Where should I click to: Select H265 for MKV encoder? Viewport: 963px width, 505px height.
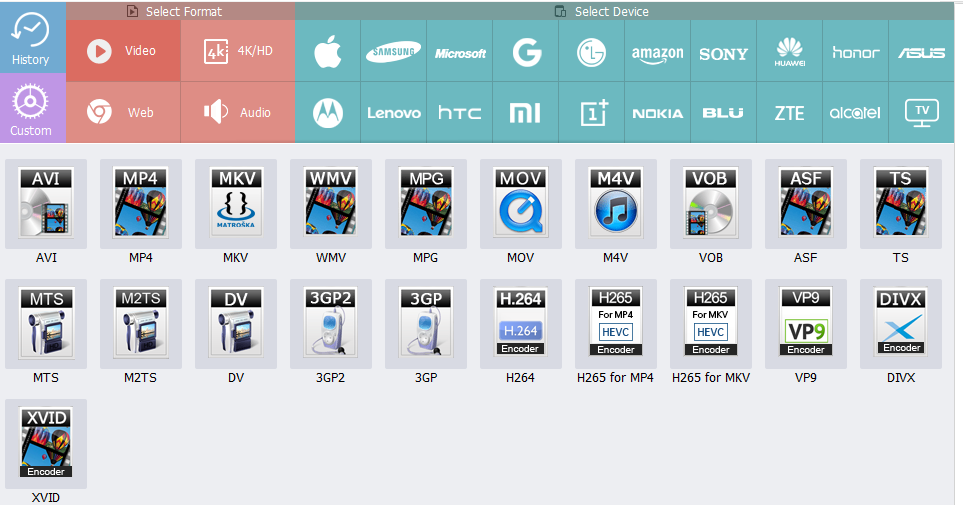pos(711,324)
